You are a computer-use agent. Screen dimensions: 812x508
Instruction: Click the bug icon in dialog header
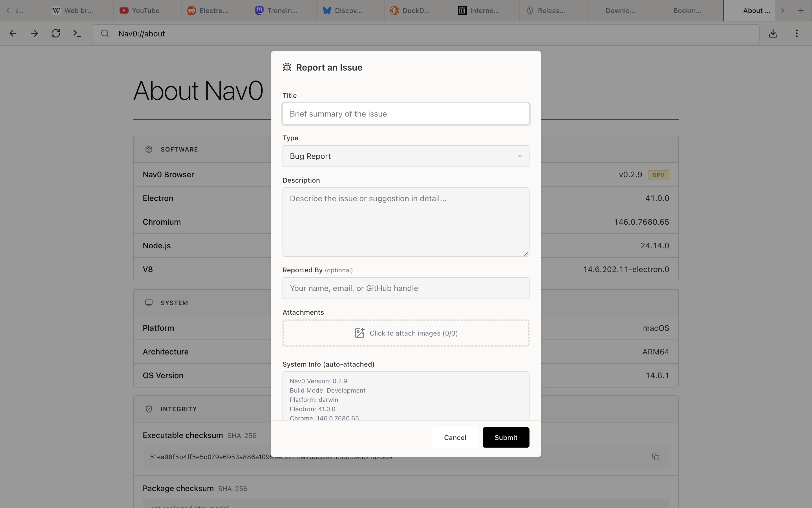pos(287,67)
